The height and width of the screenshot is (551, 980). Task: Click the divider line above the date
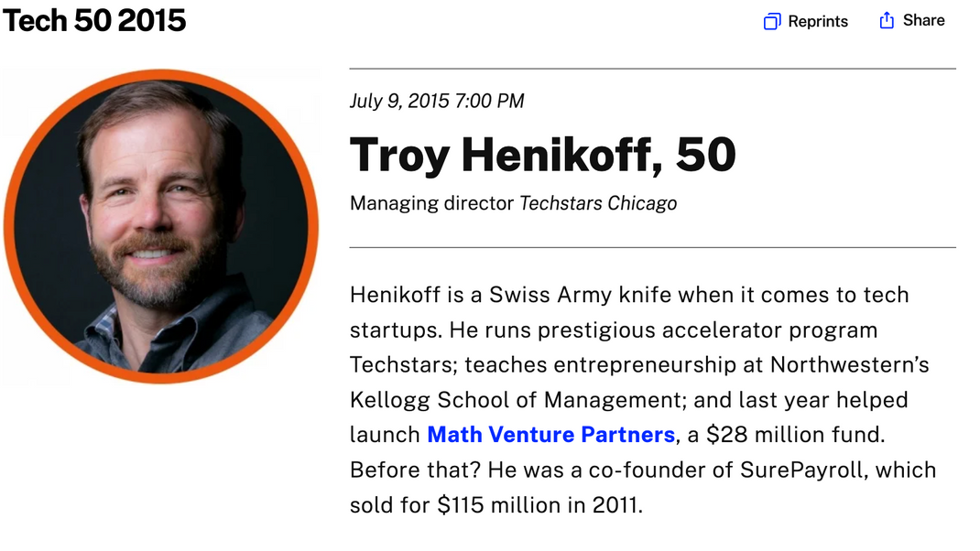652,69
